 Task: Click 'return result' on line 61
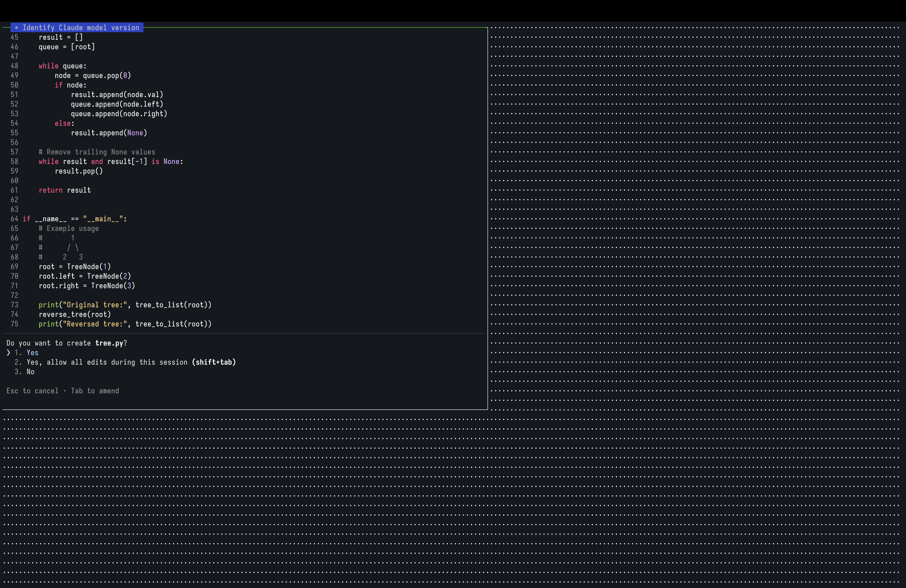tap(65, 190)
